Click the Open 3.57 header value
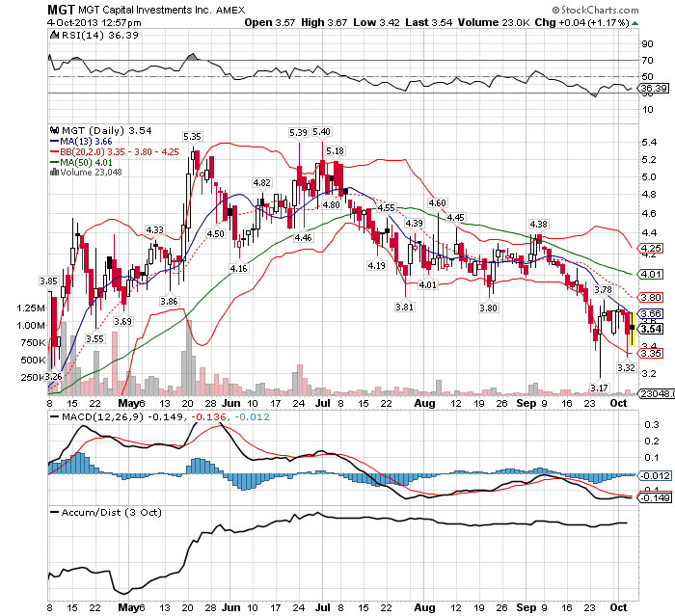Image resolution: width=675 pixels, height=616 pixels. [x=269, y=22]
